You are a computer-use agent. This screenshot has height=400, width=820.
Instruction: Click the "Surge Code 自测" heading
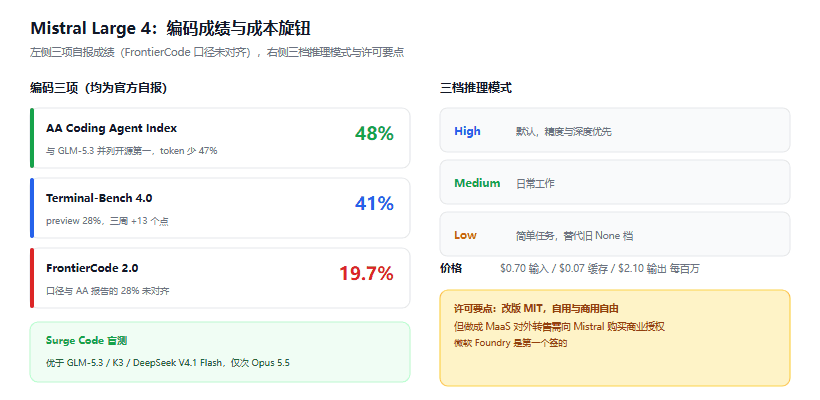pyautogui.click(x=86, y=341)
